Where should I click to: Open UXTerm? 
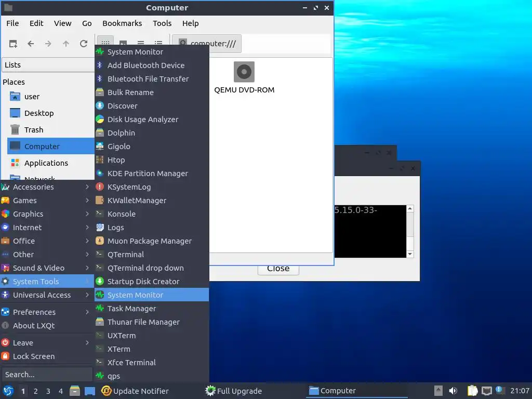152,336
